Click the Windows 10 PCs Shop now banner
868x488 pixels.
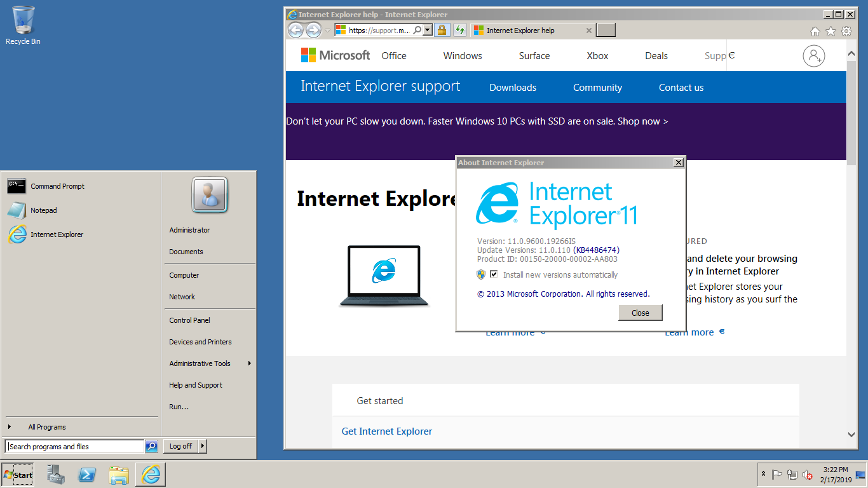click(477, 121)
